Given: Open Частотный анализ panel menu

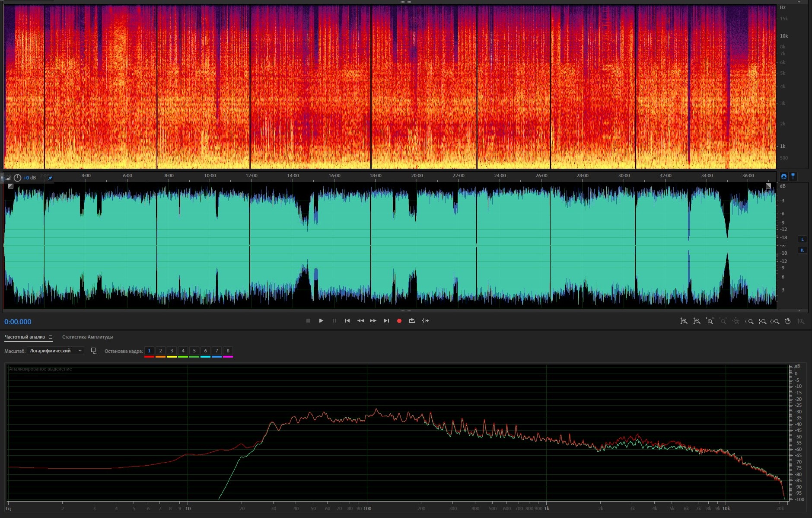Looking at the screenshot, I should 51,337.
